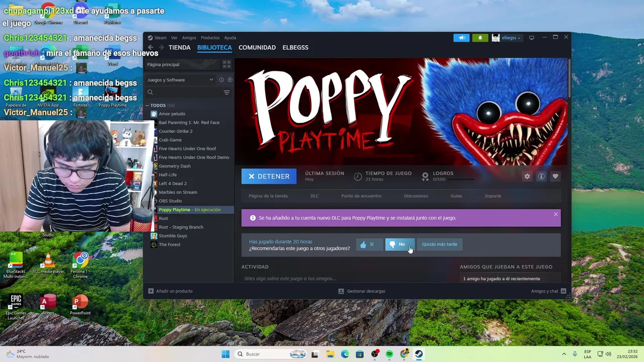Click Añadir un producto
This screenshot has height=362, width=644.
click(170, 291)
